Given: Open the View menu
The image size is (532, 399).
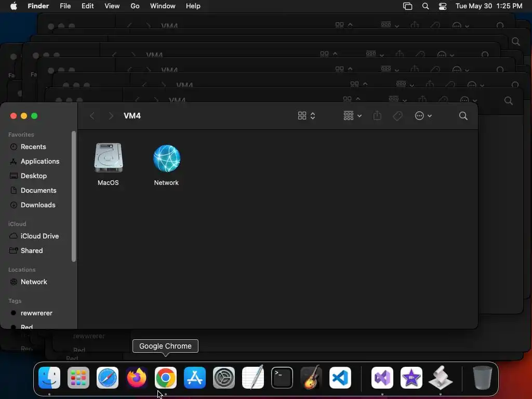Looking at the screenshot, I should point(112,6).
